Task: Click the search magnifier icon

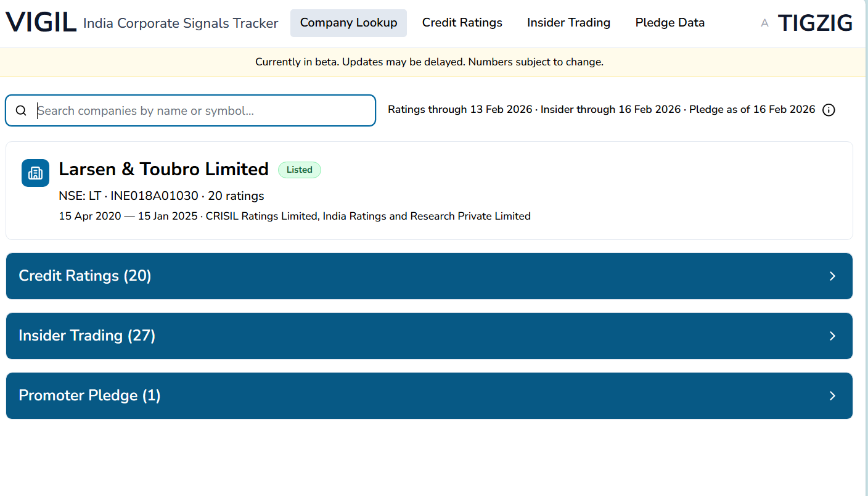Action: 21,110
